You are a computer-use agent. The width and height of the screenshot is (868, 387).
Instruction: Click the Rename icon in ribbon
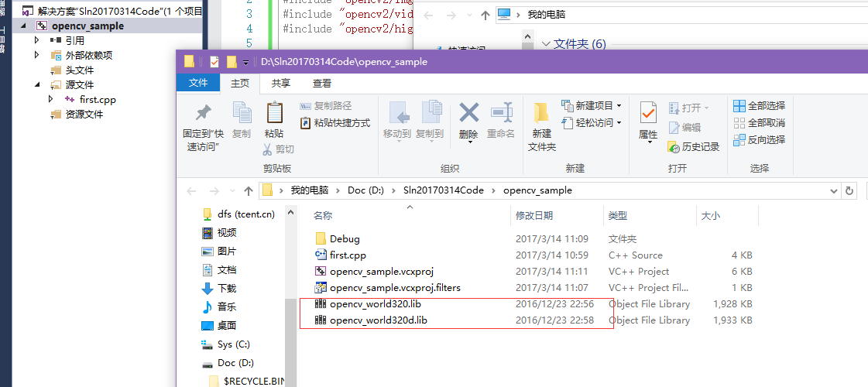click(x=501, y=115)
